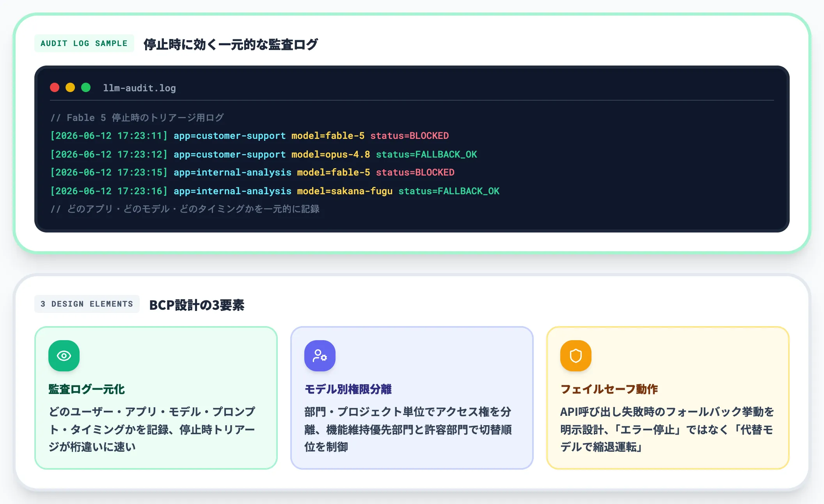Click timestamp [2026-06-12 17:23:16]
Image resolution: width=824 pixels, height=504 pixels.
(x=109, y=191)
